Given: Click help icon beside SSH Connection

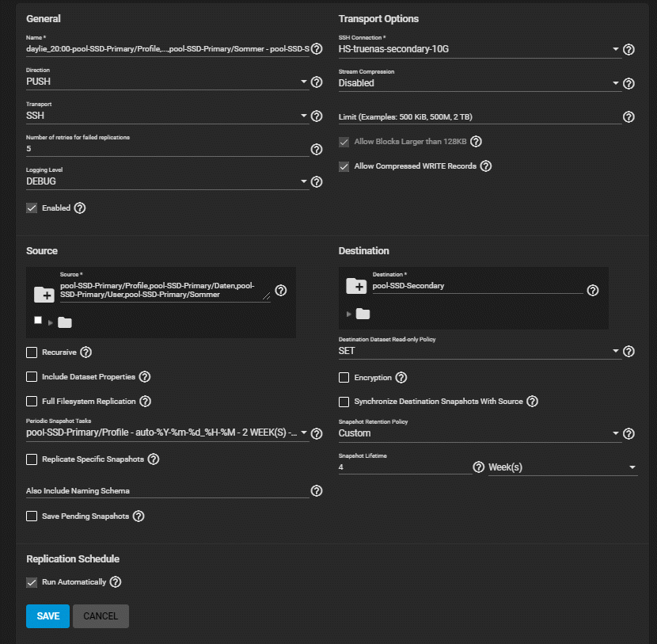Looking at the screenshot, I should pyautogui.click(x=629, y=49).
